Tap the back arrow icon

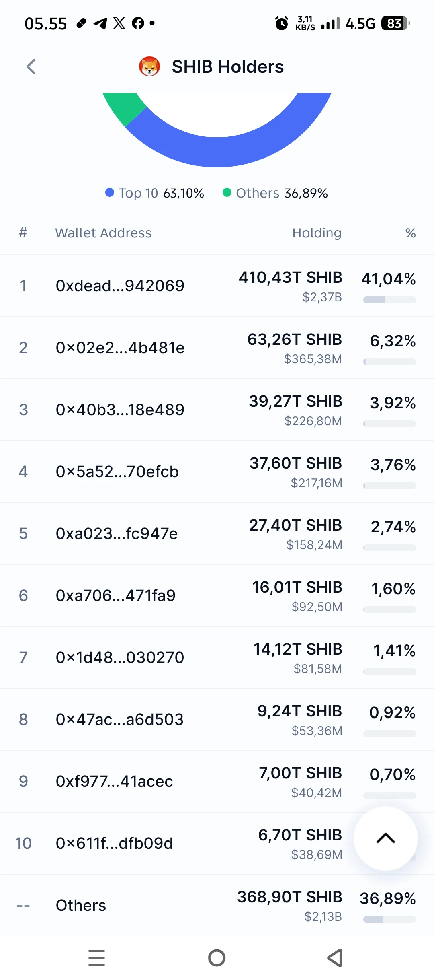(31, 67)
